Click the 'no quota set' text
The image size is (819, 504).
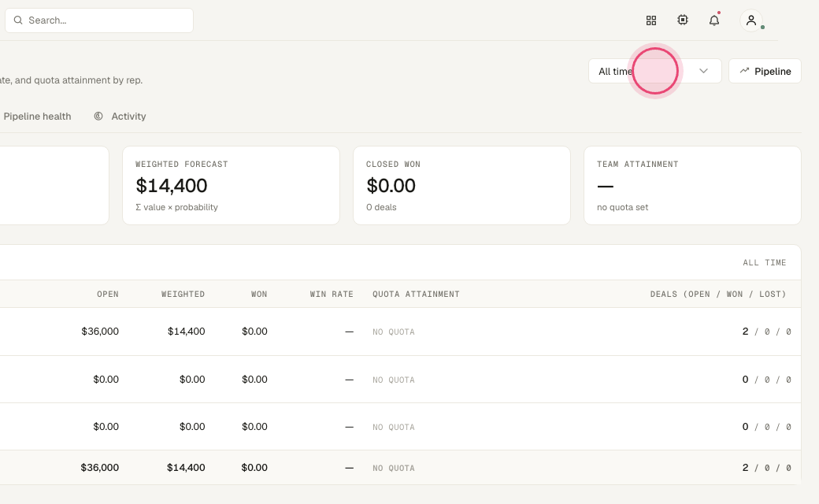click(x=623, y=207)
